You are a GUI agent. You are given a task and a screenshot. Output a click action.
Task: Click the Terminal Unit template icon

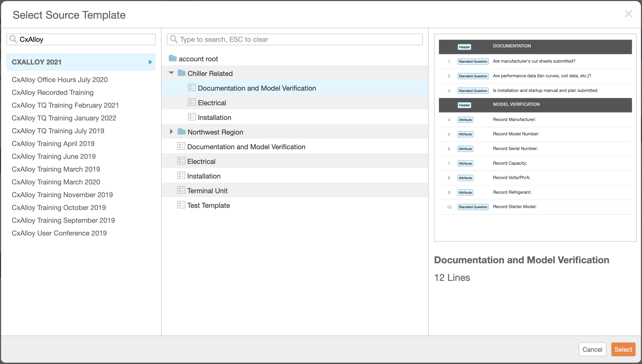182,190
